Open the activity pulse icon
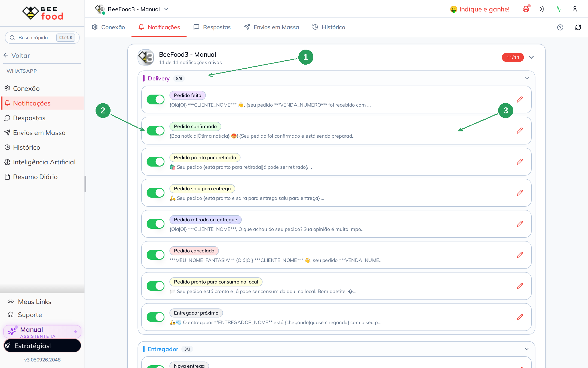This screenshot has width=588, height=368. pos(559,9)
